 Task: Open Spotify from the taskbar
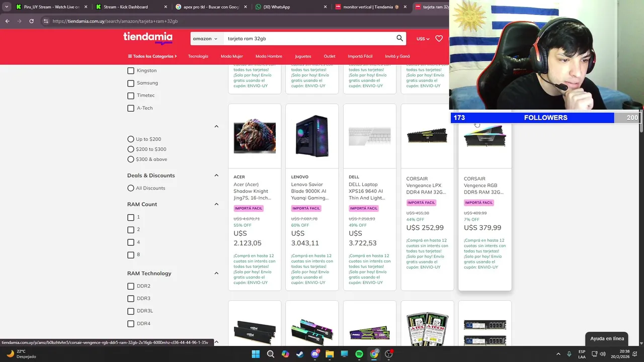coord(359,354)
